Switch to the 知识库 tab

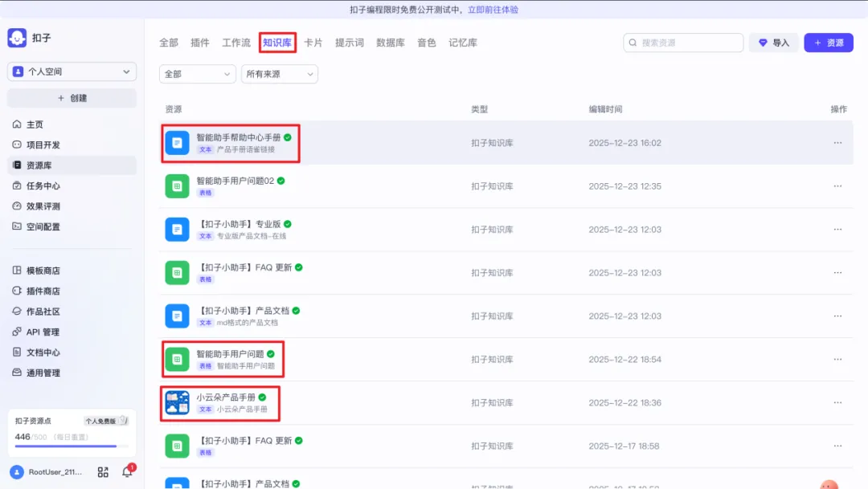[276, 43]
